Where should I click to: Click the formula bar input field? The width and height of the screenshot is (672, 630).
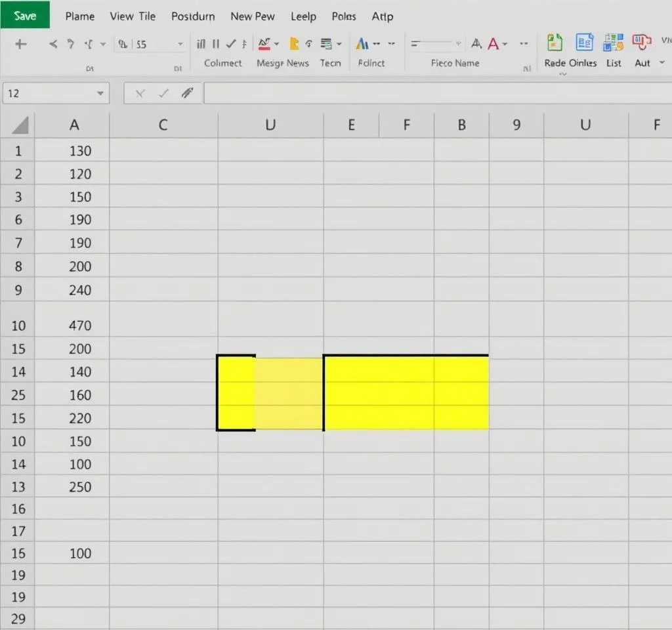[433, 94]
